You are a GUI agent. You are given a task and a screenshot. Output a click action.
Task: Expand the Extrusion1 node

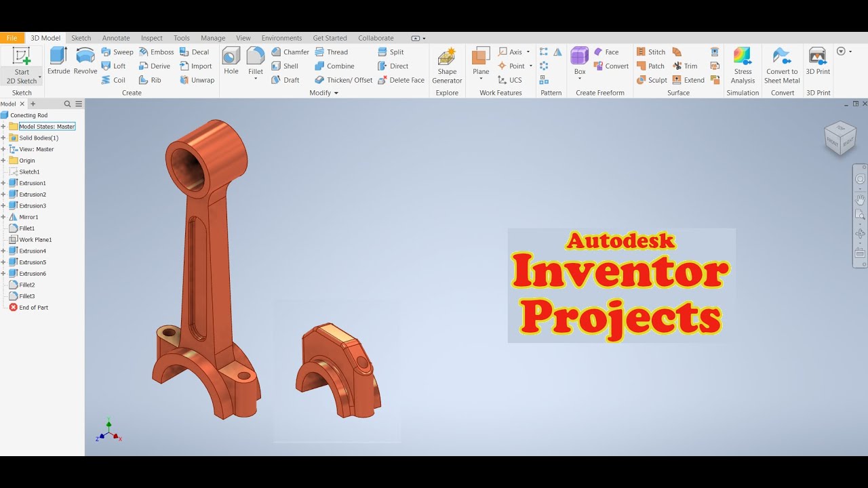point(3,183)
